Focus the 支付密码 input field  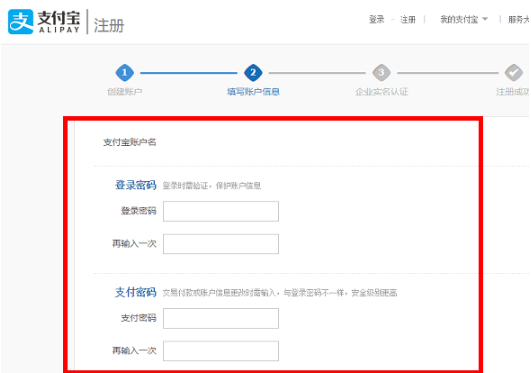(x=221, y=318)
